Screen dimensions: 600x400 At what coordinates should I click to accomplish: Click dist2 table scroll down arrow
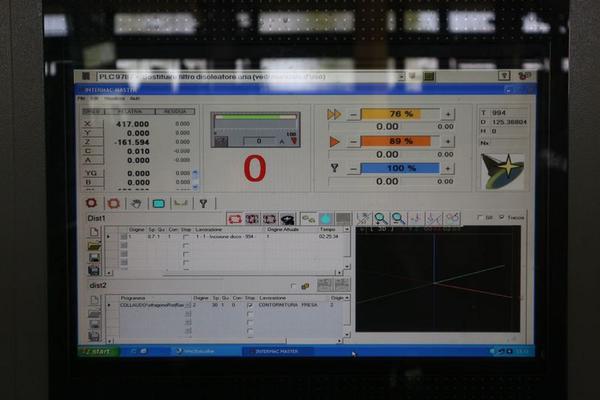347,335
